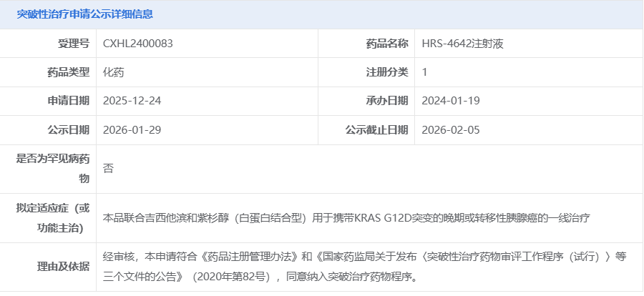Screen dimensions: 644x296
Task: Select the application date 2025-12-24
Action: pos(132,101)
